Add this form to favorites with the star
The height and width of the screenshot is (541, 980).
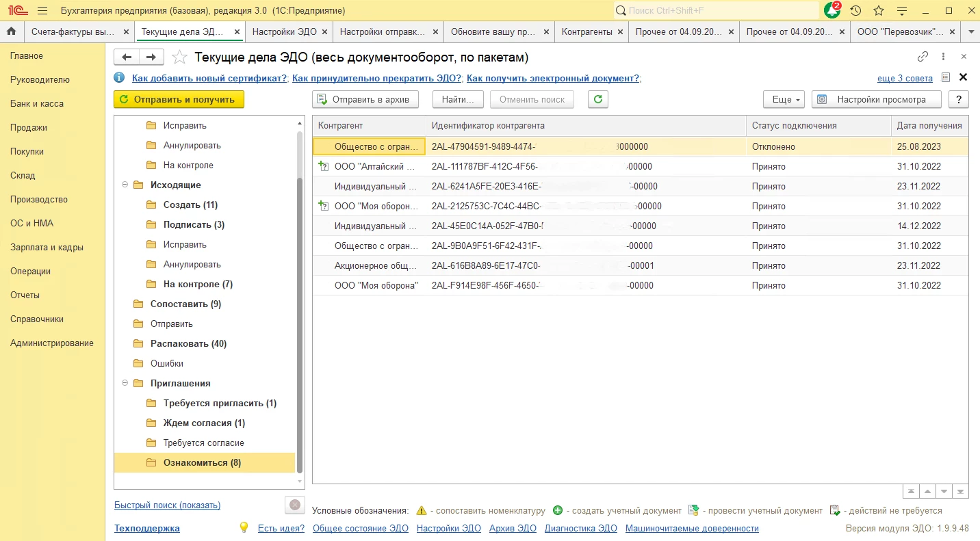tap(179, 57)
